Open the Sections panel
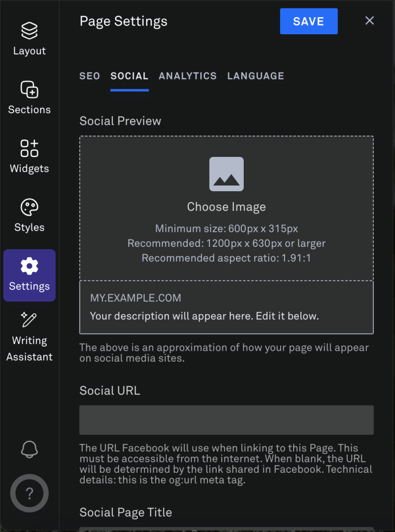The width and height of the screenshot is (395, 532). pos(29,96)
